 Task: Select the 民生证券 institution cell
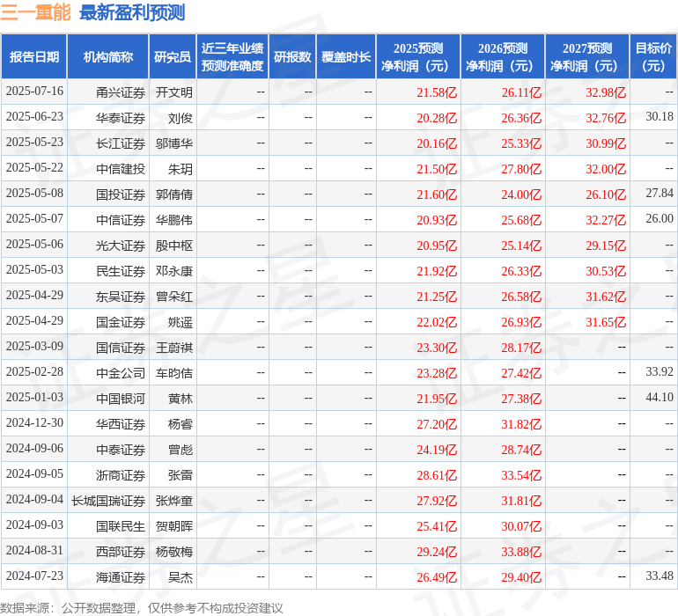pos(108,271)
